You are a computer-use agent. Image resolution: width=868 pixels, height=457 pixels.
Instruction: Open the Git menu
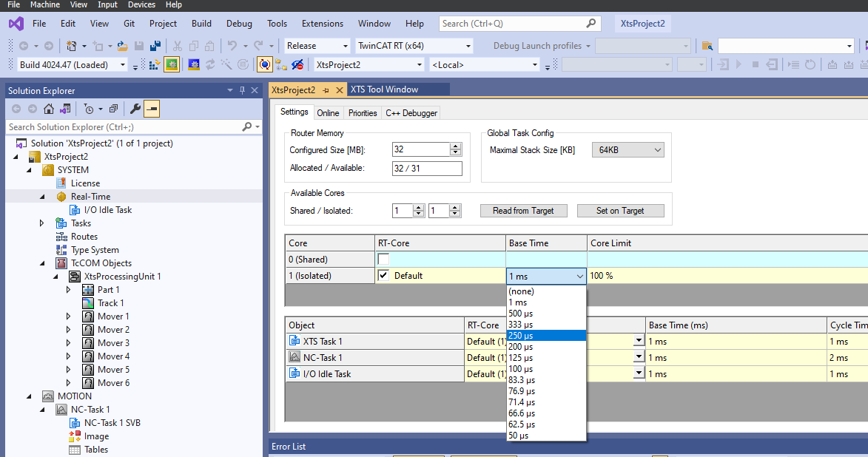click(x=129, y=23)
